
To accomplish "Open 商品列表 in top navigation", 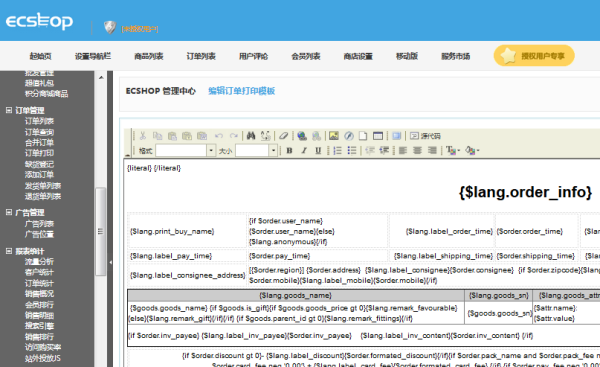I will pos(148,56).
